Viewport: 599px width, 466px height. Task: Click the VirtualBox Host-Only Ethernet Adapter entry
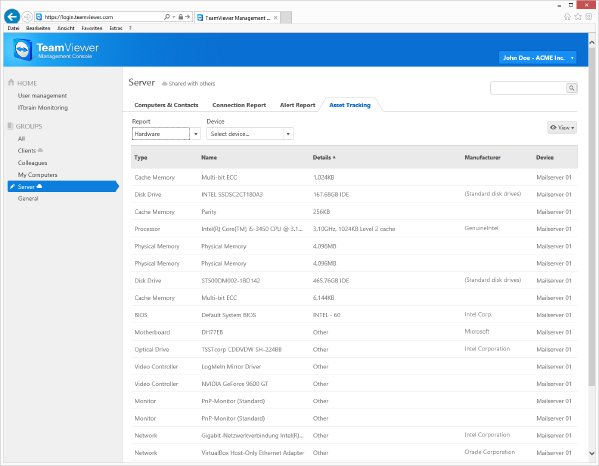[x=253, y=453]
